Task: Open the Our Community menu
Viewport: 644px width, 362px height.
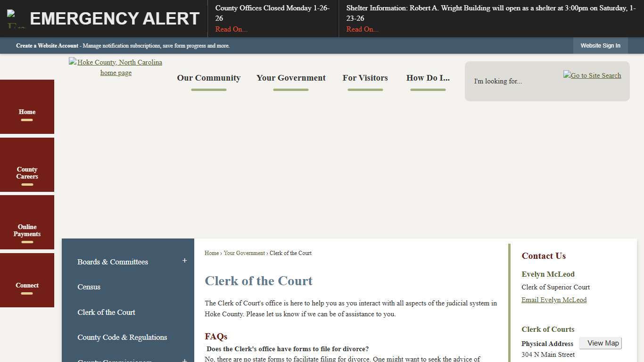Action: tap(208, 78)
